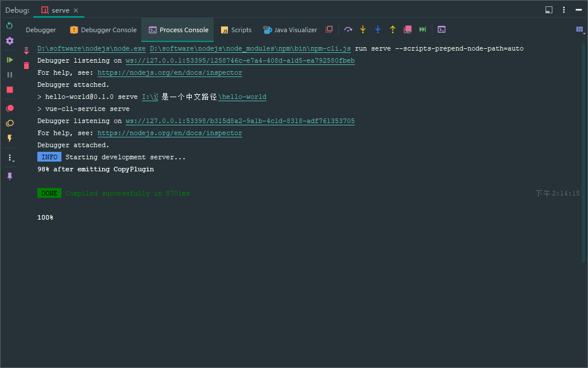
Task: Open second nodejs.org inspector docs link
Action: 169,133
